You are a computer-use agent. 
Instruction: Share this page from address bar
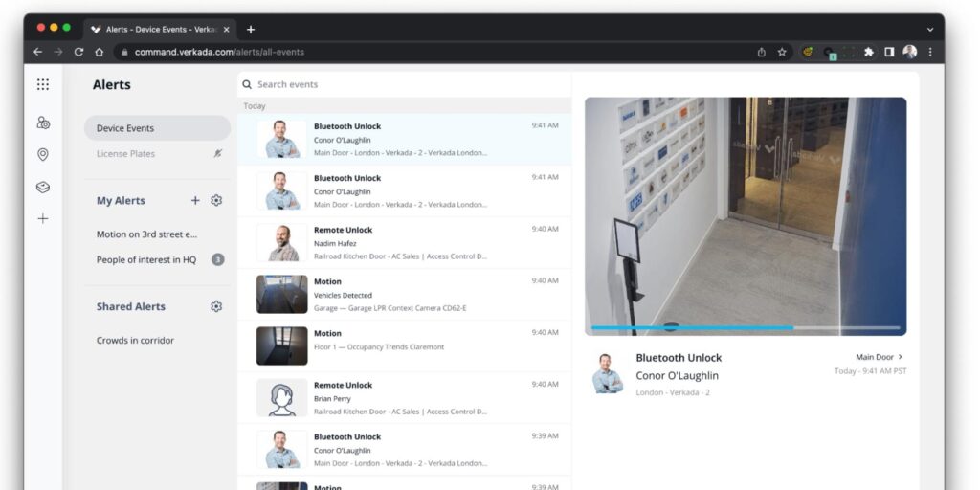click(761, 52)
